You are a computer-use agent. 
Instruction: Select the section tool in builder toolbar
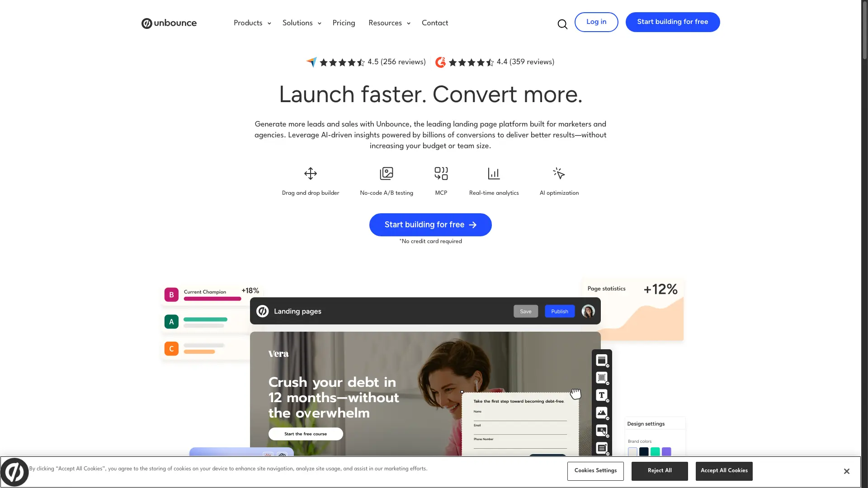tap(602, 360)
